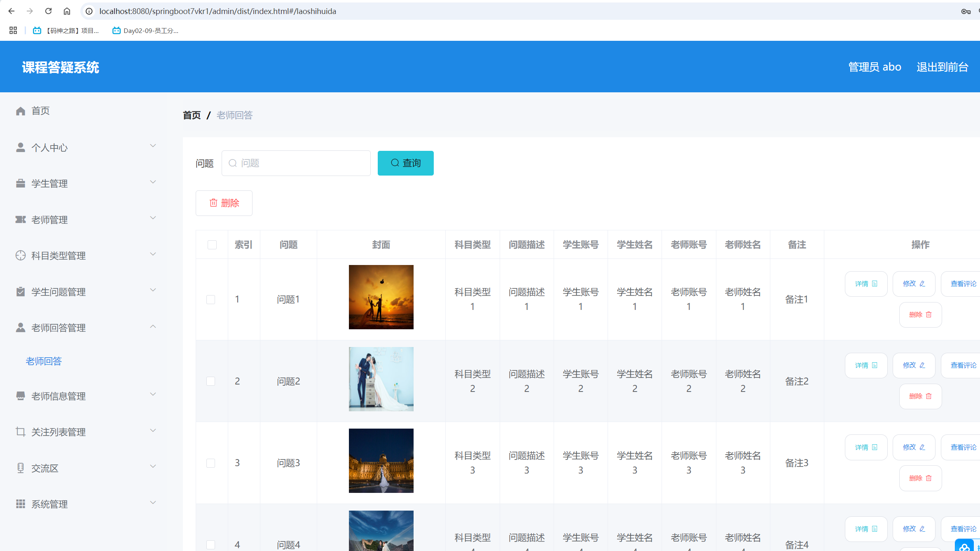The height and width of the screenshot is (551, 980).
Task: Click 修改 for the 问题1 row
Action: [914, 284]
